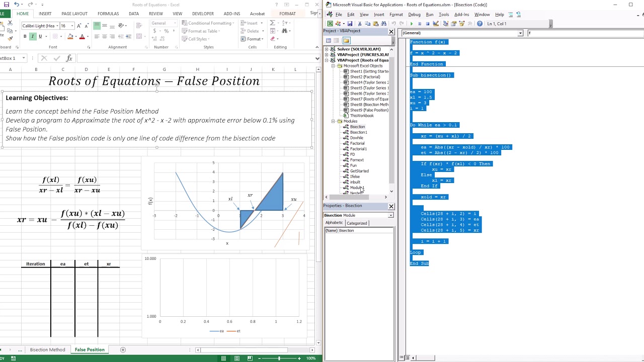Toggle Italic formatting in Excel ribbon
This screenshot has width=644, height=362.
pyautogui.click(x=33, y=36)
